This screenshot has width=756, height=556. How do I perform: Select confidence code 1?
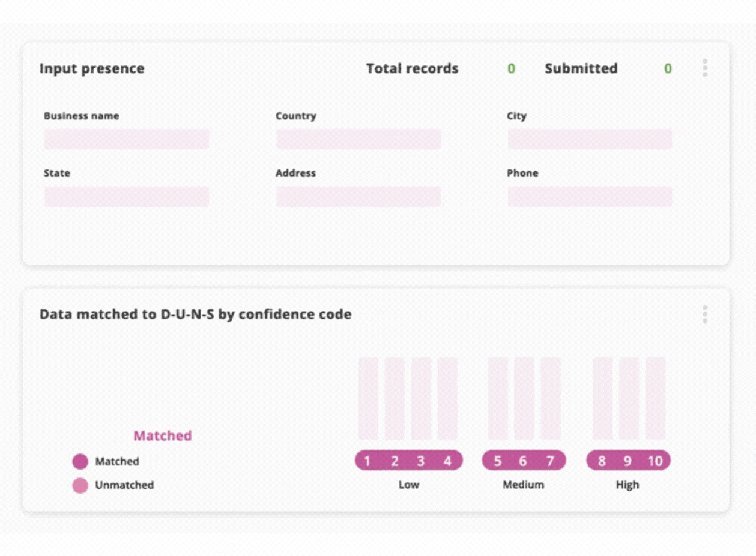point(367,461)
